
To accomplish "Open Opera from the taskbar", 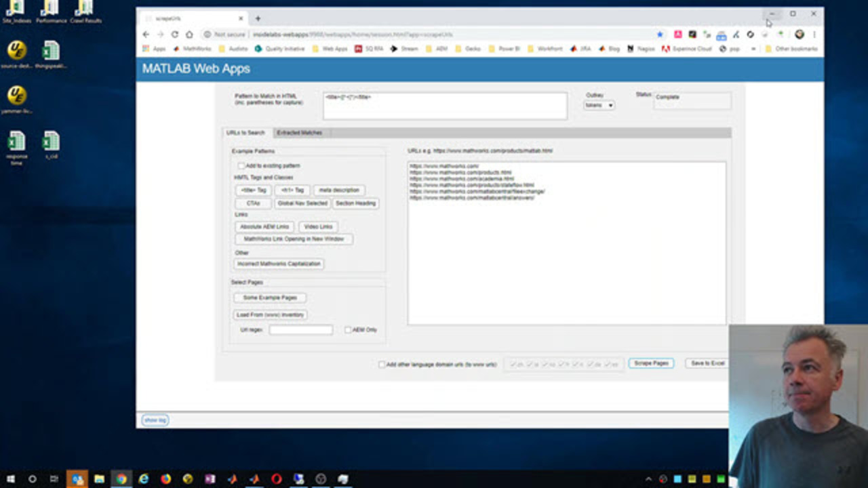I will pyautogui.click(x=276, y=479).
